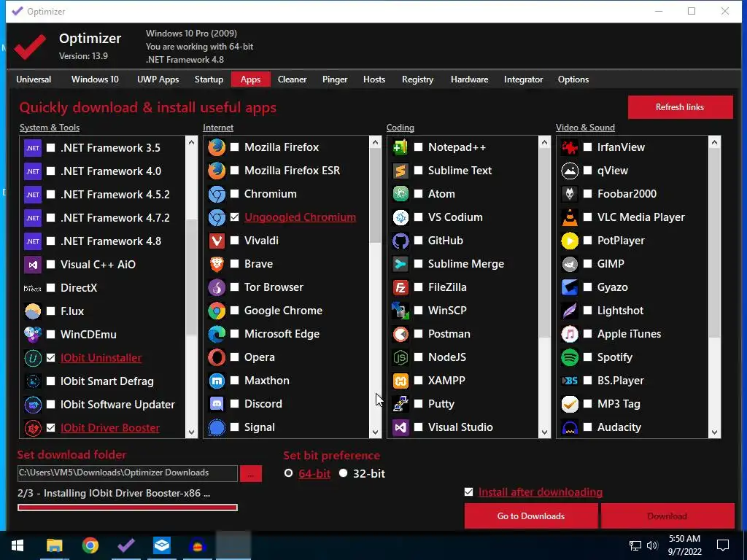
Task: Open Google Chrome from the taskbar
Action: 90,545
